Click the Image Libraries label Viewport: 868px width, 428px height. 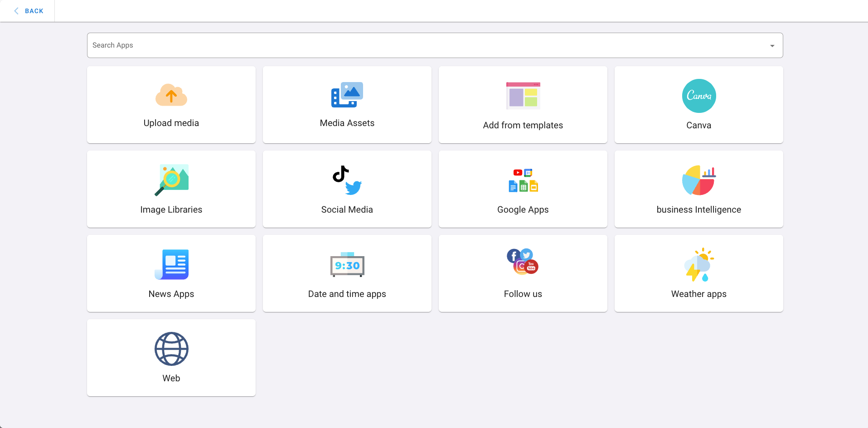pos(171,209)
